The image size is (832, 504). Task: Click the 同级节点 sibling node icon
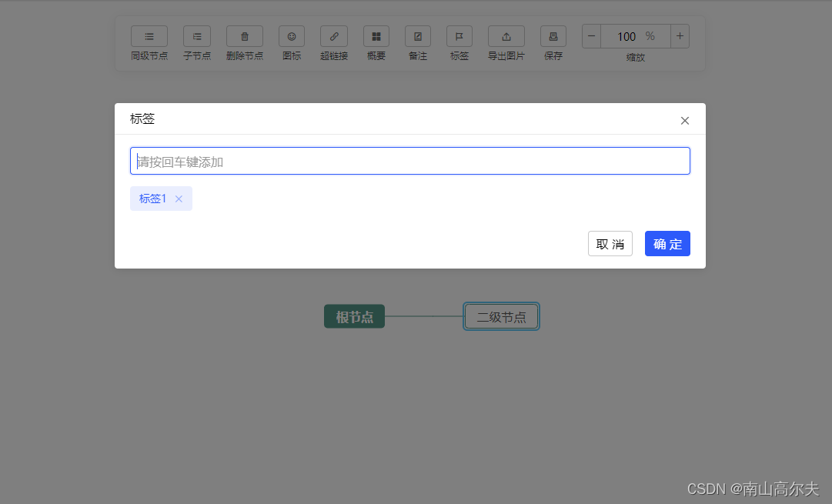[x=149, y=37]
